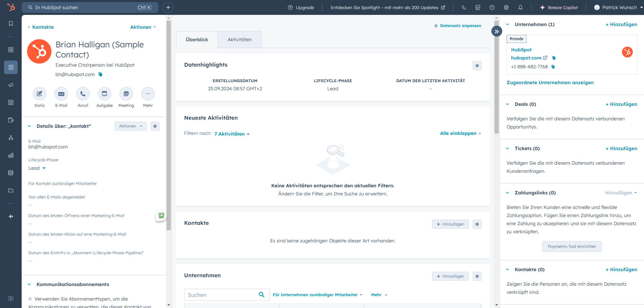This screenshot has width=644, height=308.
Task: Copy the bh@hubspot.com email address icon
Action: pos(101,74)
